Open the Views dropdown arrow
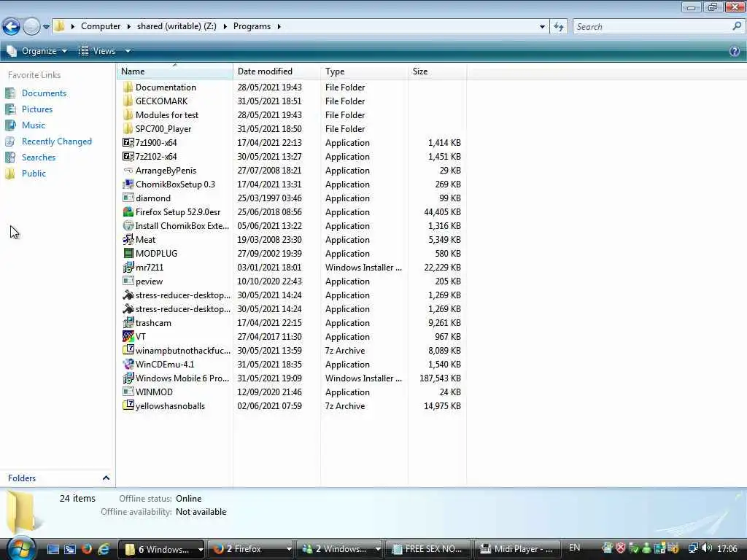The image size is (747, 560). [128, 51]
